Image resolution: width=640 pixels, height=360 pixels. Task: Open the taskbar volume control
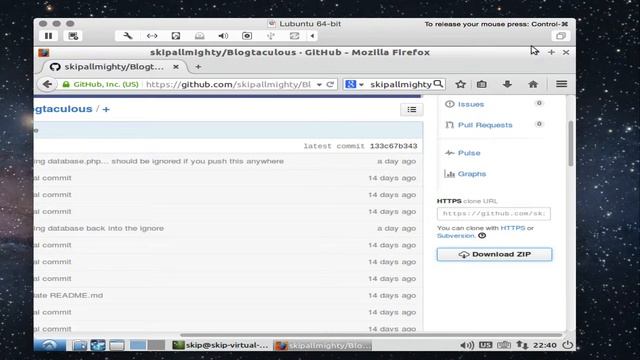point(467,345)
